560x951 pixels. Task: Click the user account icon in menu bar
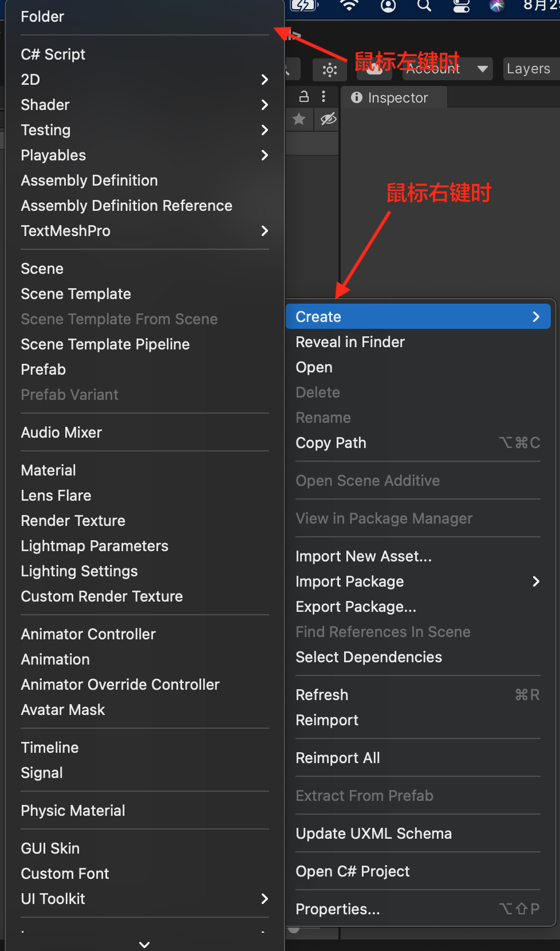[388, 6]
